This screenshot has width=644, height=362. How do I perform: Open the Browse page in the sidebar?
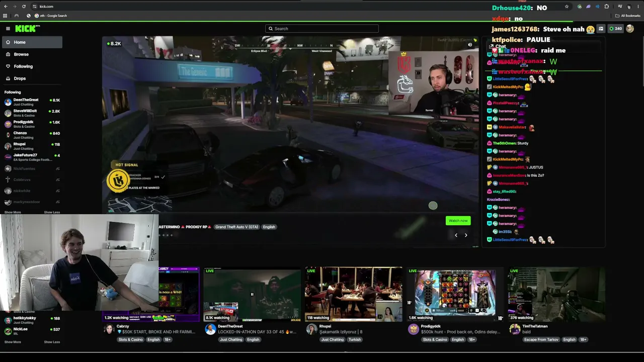point(31,54)
